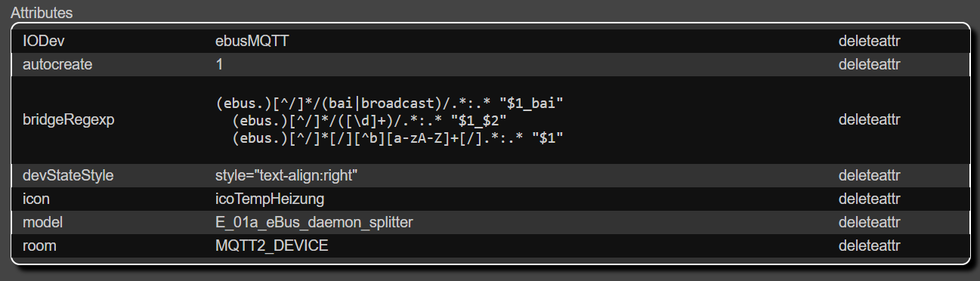The width and height of the screenshot is (980, 281).
Task: Select the icoTempHeizung icon value text
Action: click(x=271, y=199)
